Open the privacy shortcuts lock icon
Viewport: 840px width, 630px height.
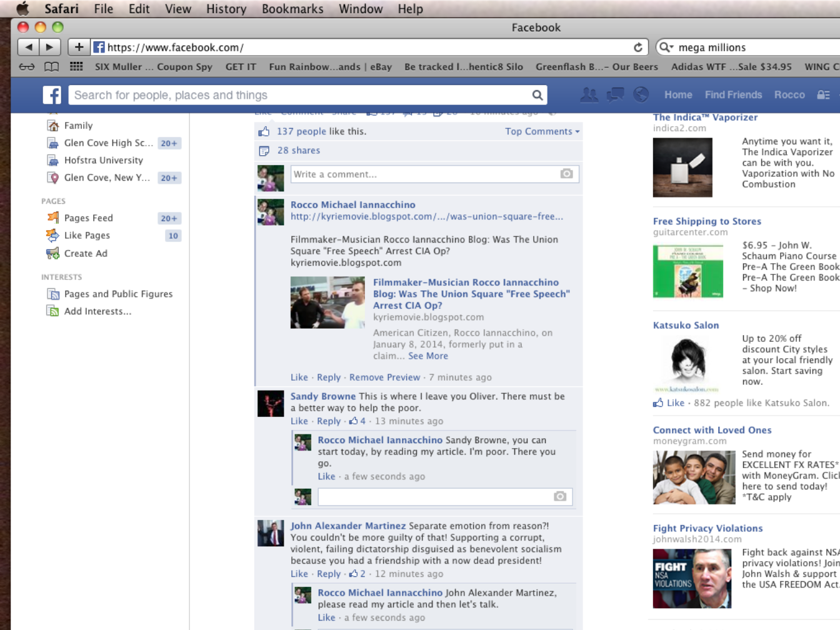point(823,94)
